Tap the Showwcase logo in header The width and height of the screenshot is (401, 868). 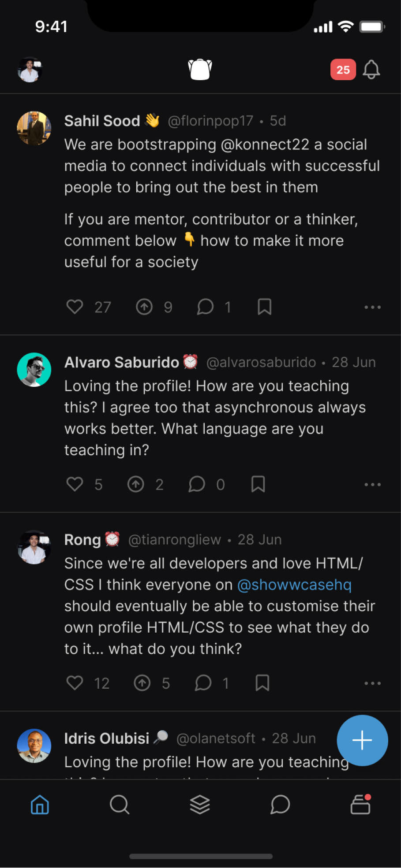(x=200, y=70)
